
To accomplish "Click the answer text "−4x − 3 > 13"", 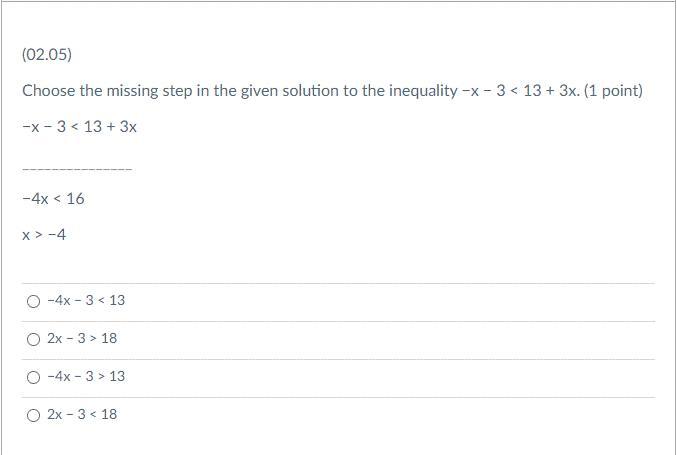I will pyautogui.click(x=86, y=377).
